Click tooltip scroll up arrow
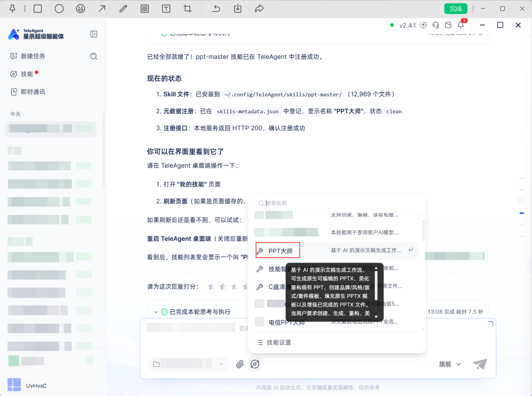Image resolution: width=532 pixels, height=396 pixels. [376, 267]
